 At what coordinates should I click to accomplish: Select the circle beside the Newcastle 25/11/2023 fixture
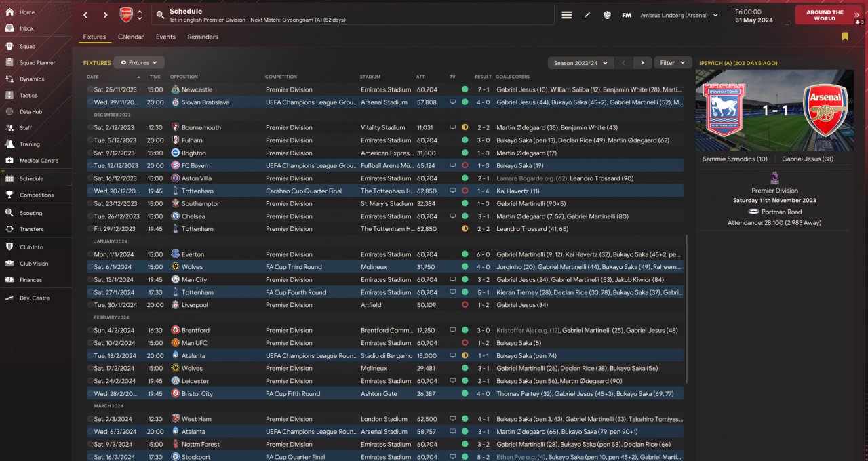90,89
